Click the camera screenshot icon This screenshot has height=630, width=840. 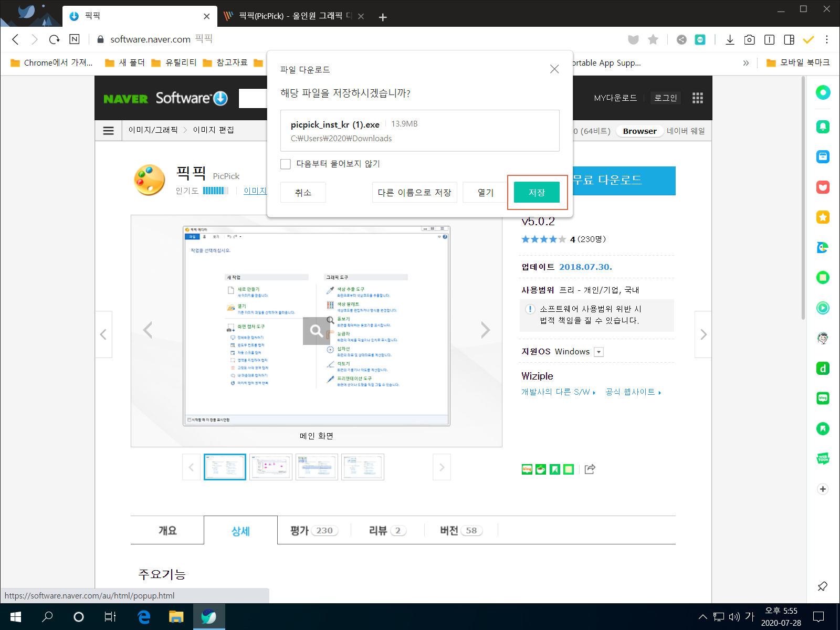pos(750,39)
